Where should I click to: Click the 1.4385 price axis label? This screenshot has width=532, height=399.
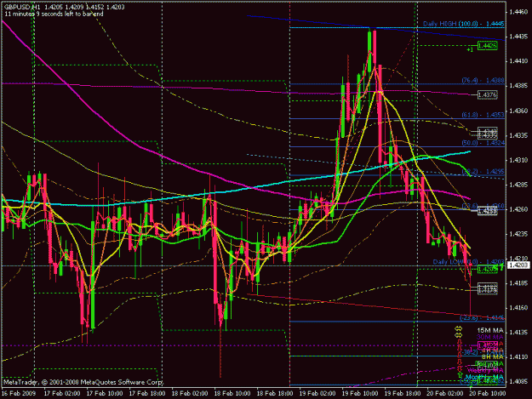[518, 86]
